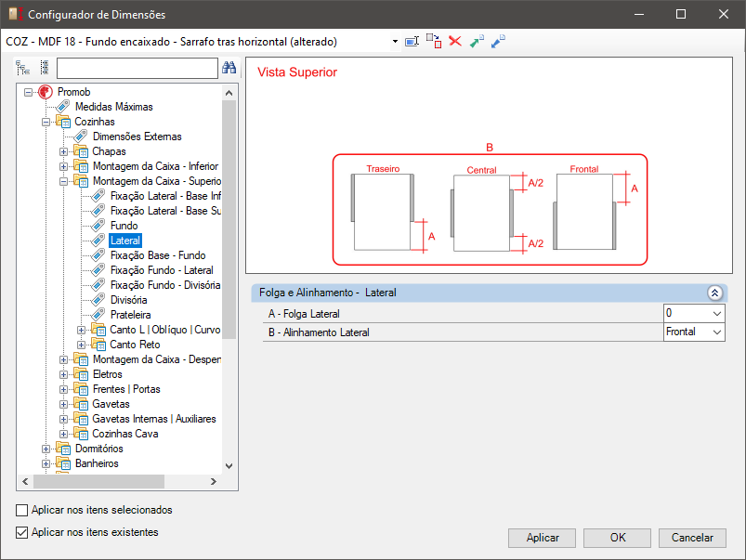Click the tag icon beside Lateral

click(98, 241)
